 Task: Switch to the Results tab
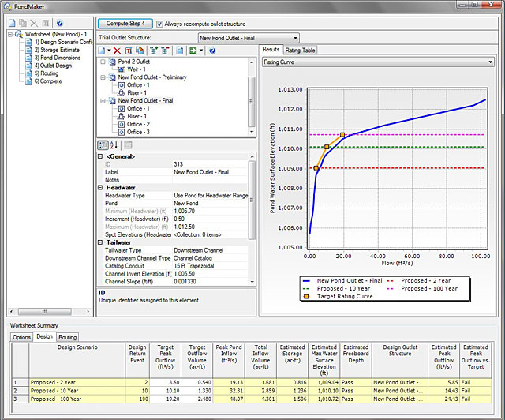271,49
